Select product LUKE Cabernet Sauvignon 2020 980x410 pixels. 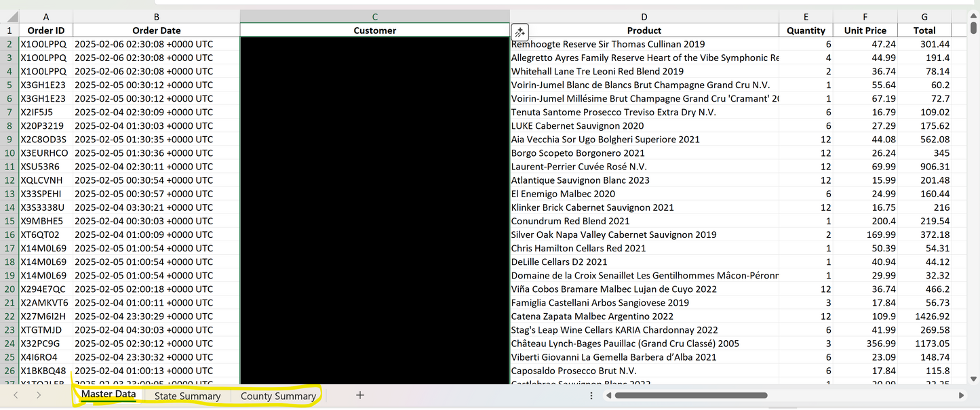pos(644,126)
